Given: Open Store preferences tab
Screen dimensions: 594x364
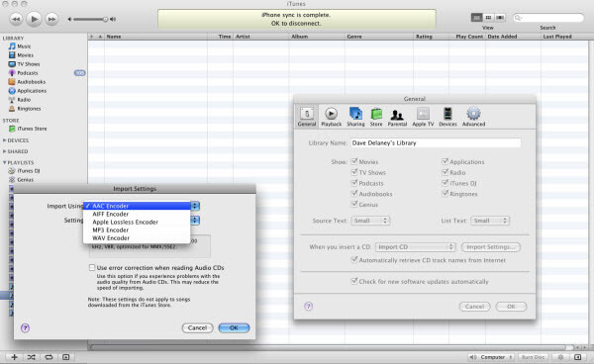Looking at the screenshot, I should pos(376,117).
